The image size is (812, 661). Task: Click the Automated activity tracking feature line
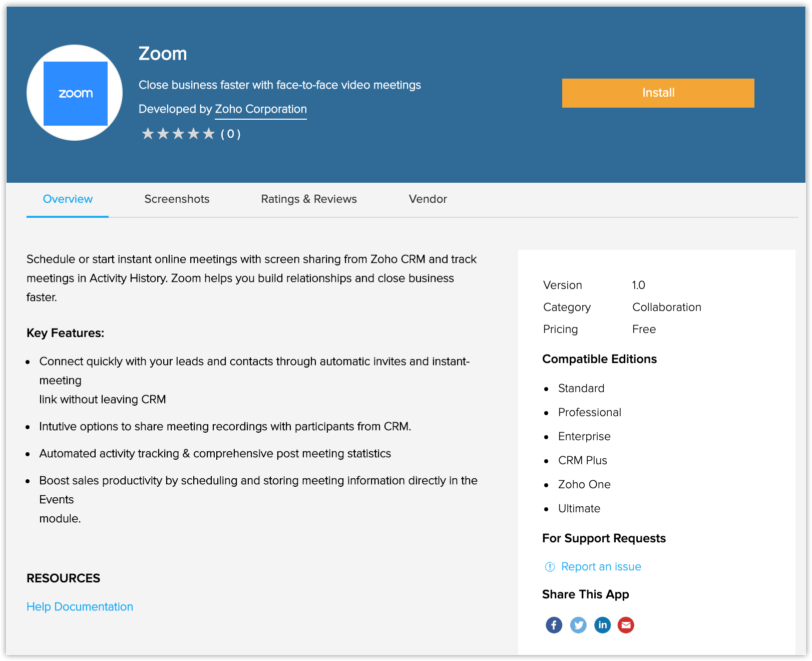[x=215, y=454]
